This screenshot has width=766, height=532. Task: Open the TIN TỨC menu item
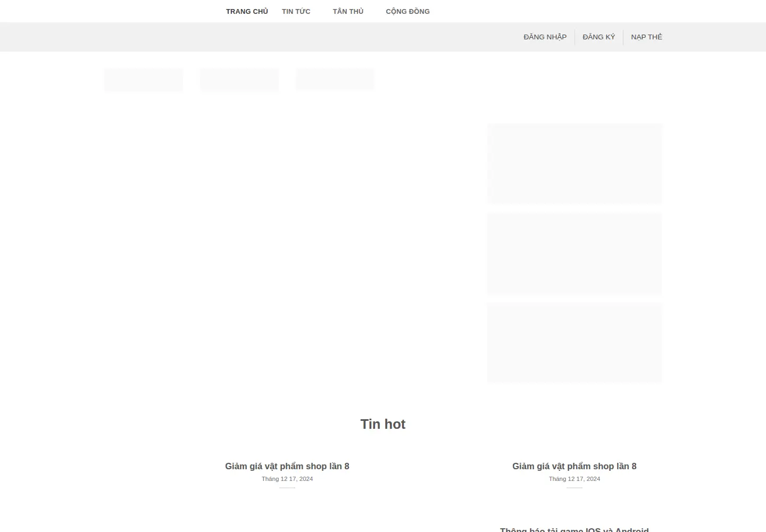(x=296, y=11)
